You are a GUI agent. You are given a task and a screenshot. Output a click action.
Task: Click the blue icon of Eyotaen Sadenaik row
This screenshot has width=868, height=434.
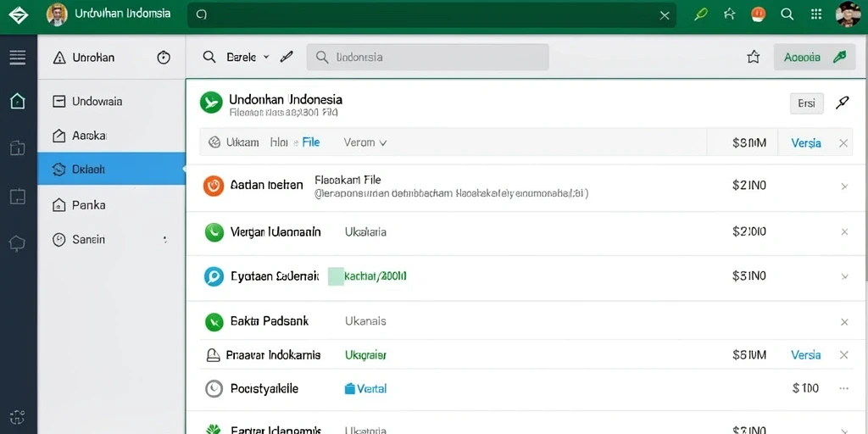(x=213, y=277)
